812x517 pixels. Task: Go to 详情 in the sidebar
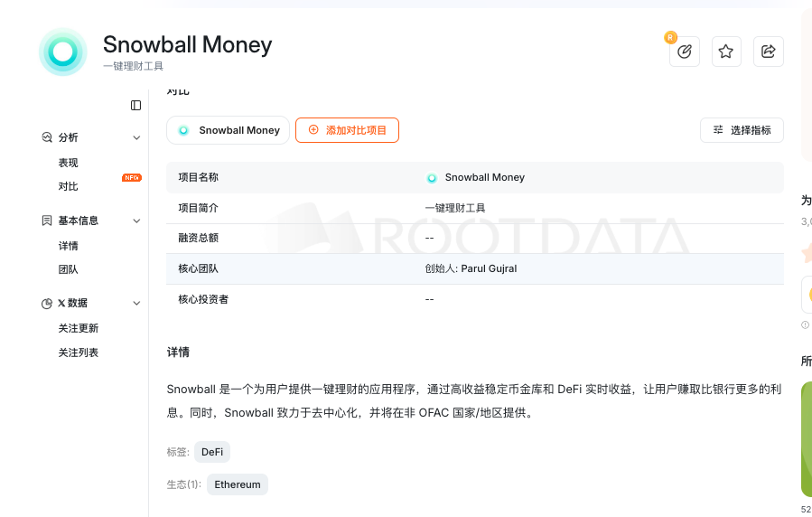coord(68,246)
